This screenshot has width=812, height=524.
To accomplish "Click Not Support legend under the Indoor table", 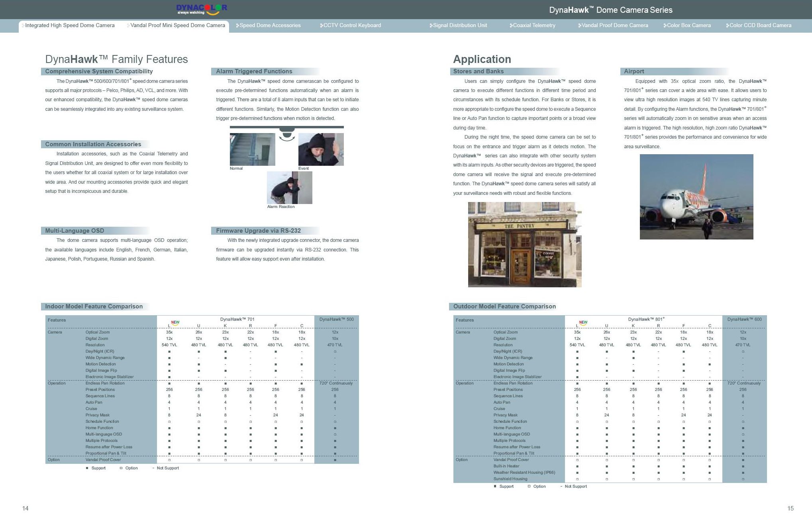I will click(x=165, y=468).
